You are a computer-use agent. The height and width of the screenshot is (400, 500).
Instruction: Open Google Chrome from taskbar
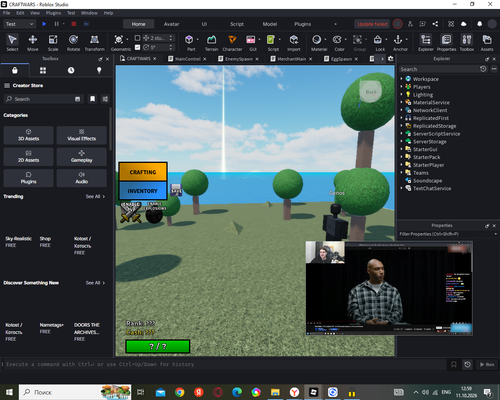tap(180, 392)
